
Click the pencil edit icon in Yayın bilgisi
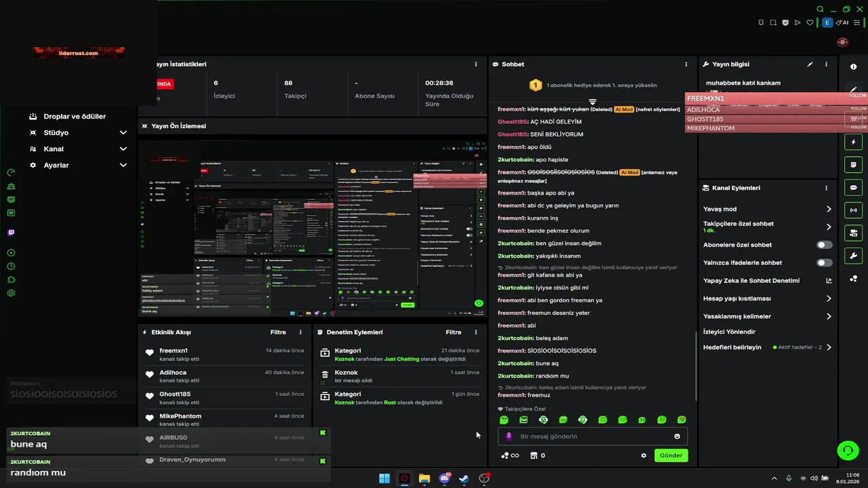[810, 64]
